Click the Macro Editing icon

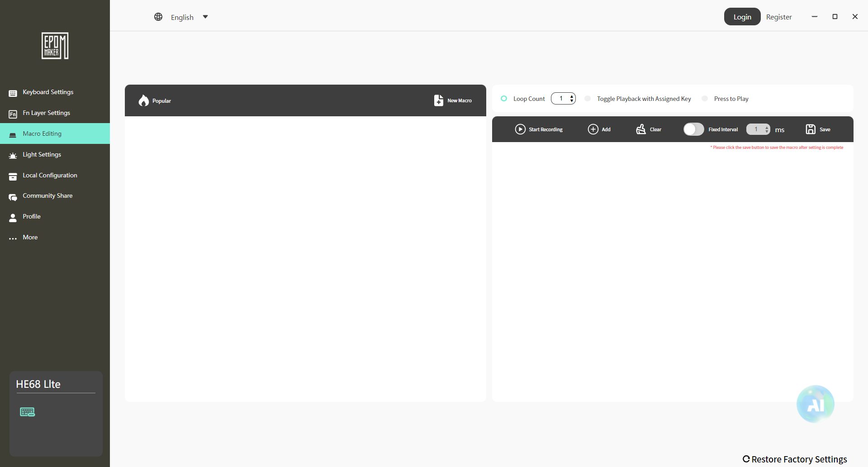(x=13, y=135)
